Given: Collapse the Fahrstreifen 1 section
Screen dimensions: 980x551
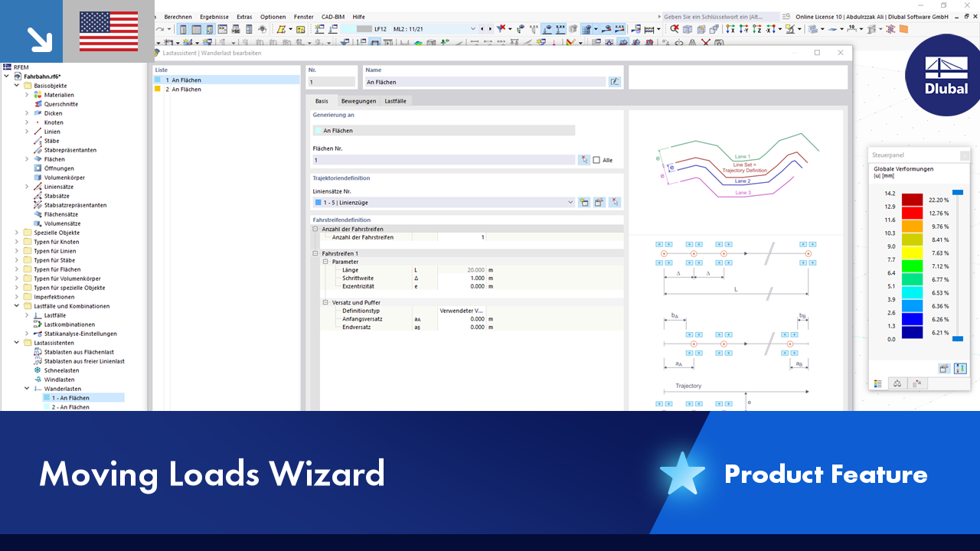Looking at the screenshot, I should [314, 253].
